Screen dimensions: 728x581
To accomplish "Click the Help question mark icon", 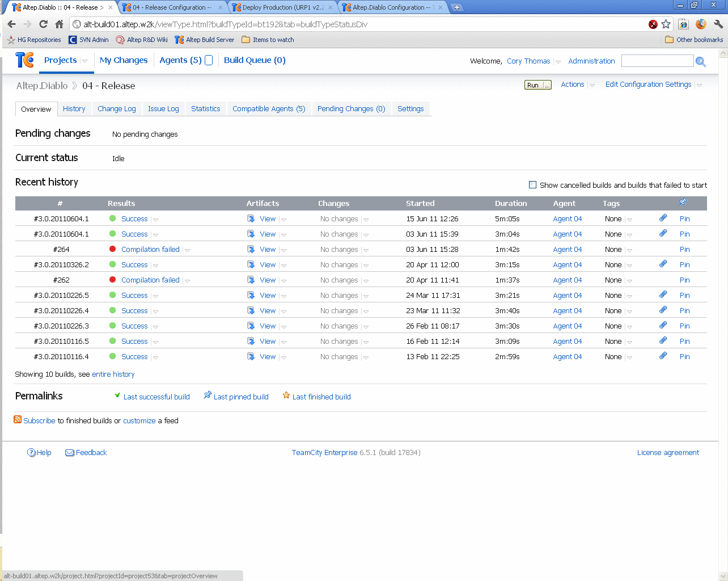I will (31, 452).
